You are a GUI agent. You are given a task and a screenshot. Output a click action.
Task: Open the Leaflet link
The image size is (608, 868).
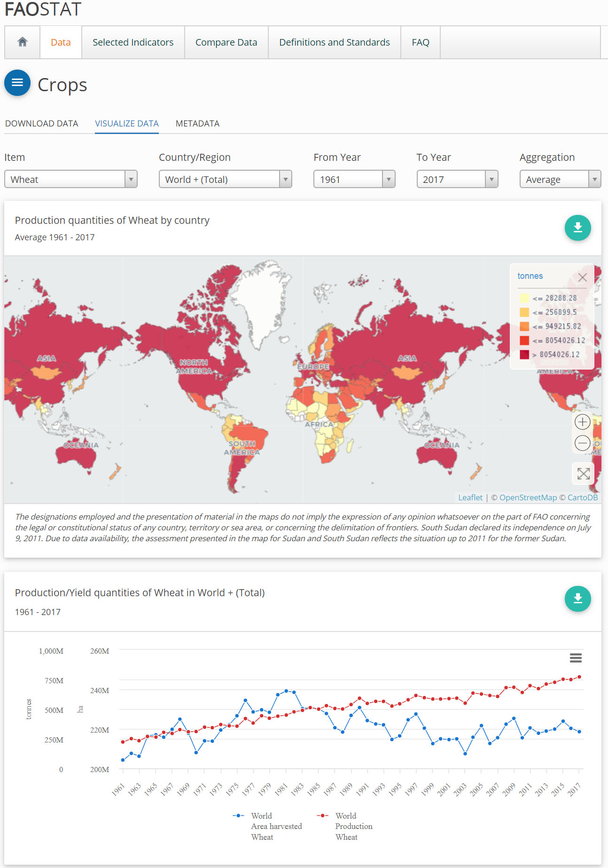click(x=470, y=497)
